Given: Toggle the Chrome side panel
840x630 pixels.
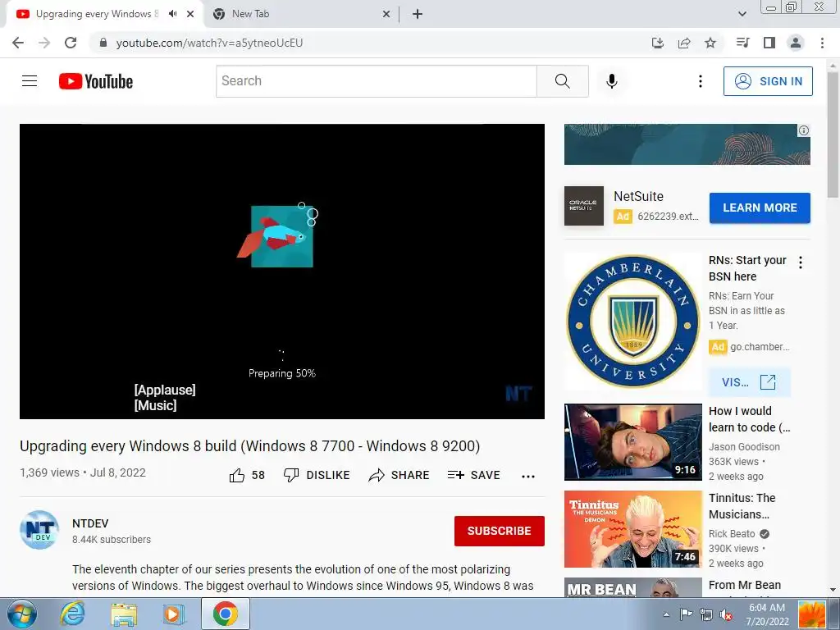Looking at the screenshot, I should (769, 43).
